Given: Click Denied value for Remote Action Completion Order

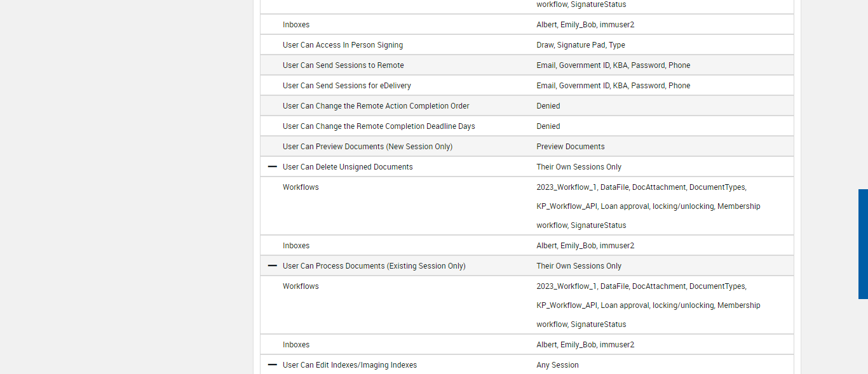Looking at the screenshot, I should [548, 106].
